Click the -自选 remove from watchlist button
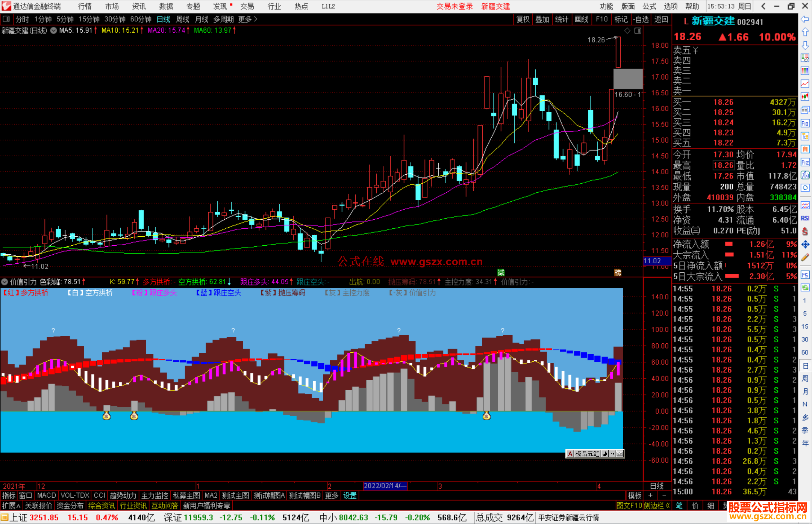812x524 pixels. (x=641, y=19)
